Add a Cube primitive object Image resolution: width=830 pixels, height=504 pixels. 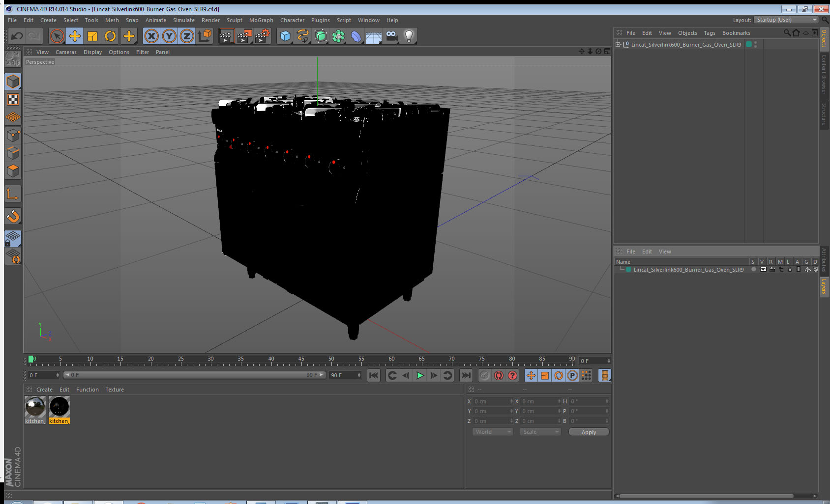point(285,36)
